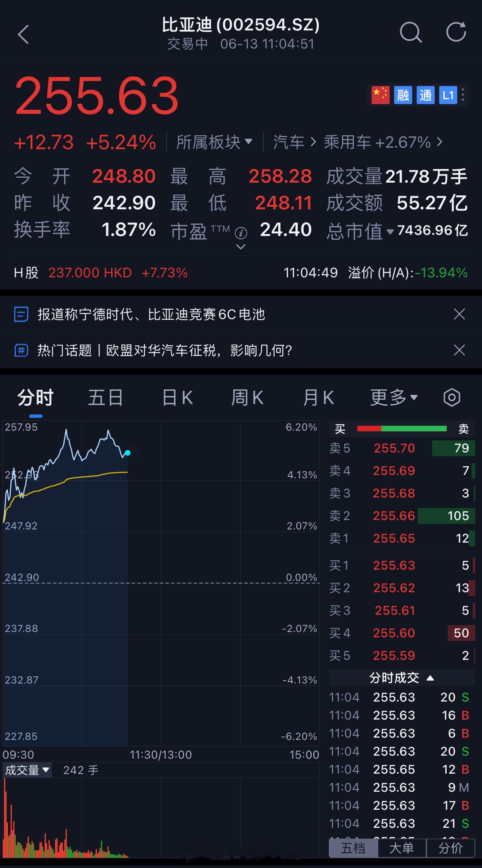Tap the 242 手 volume readout

coord(81,770)
